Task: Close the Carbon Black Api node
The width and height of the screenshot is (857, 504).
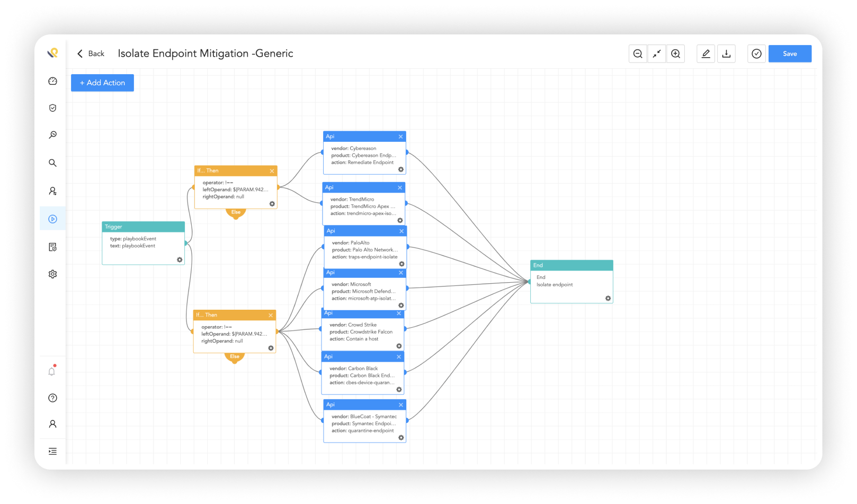Action: [x=399, y=357]
